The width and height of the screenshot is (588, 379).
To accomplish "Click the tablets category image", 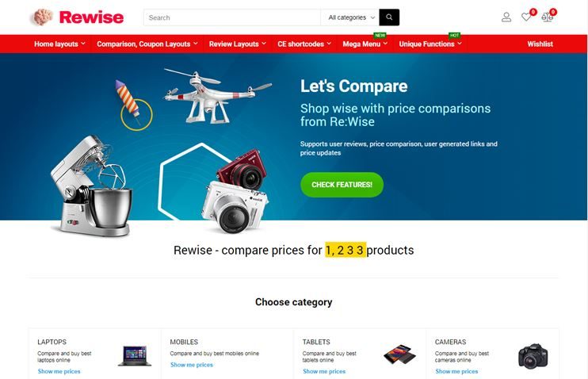I will click(x=399, y=354).
